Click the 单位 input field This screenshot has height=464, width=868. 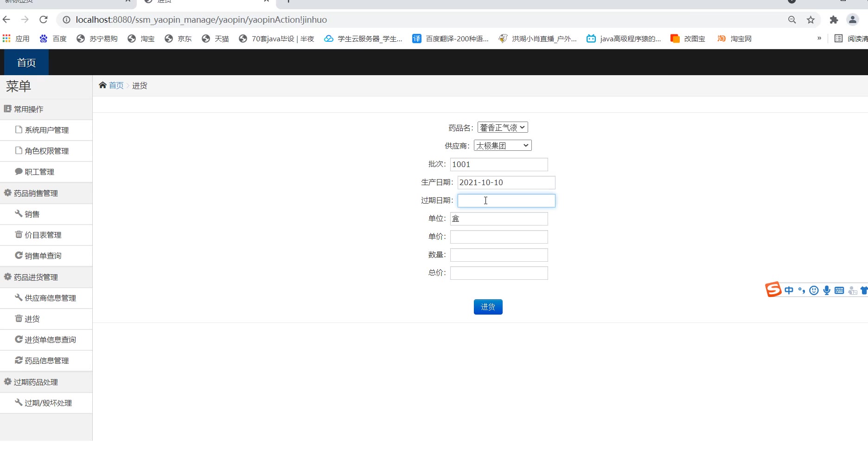pos(499,219)
